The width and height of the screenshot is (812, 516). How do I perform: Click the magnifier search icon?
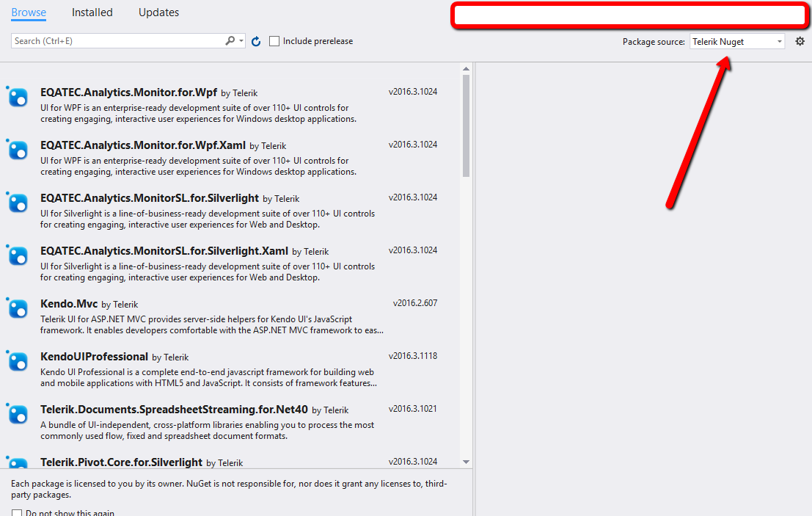point(230,40)
